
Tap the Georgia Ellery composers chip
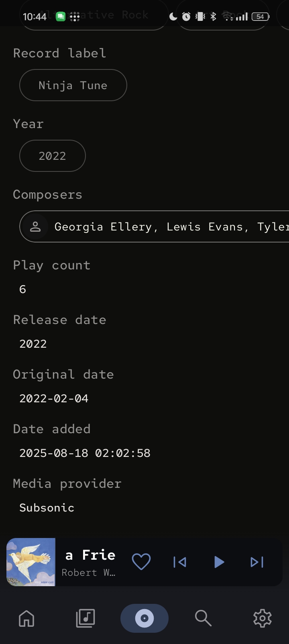(x=161, y=226)
